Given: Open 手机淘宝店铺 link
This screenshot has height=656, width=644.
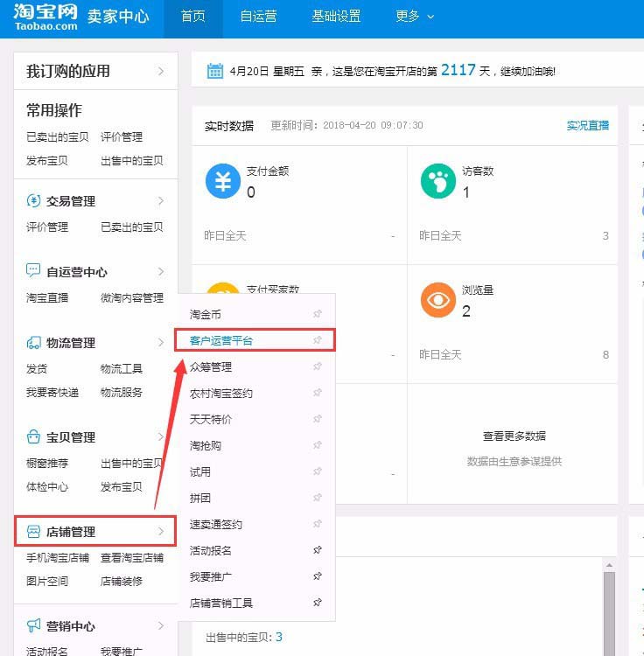Looking at the screenshot, I should [x=58, y=558].
